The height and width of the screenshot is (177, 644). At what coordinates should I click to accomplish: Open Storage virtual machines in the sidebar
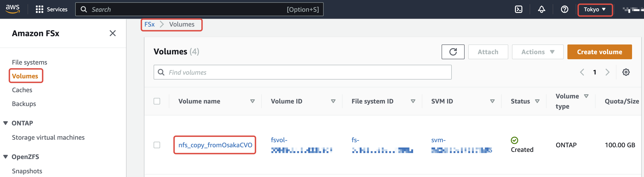pyautogui.click(x=48, y=137)
